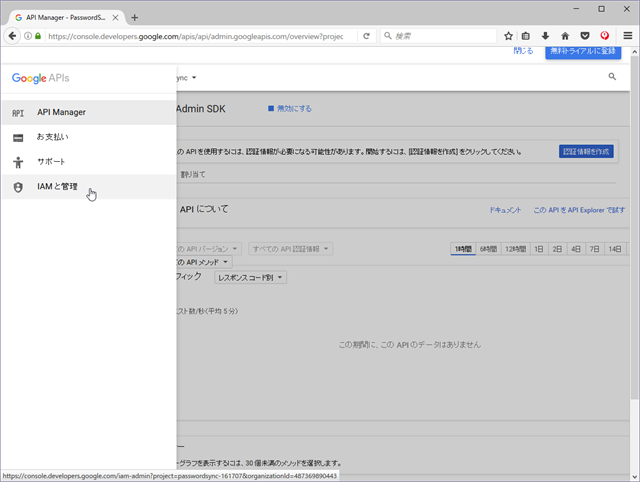Viewport: 640px width, 482px height.
Task: Select the 4日 time range
Action: 576,249
